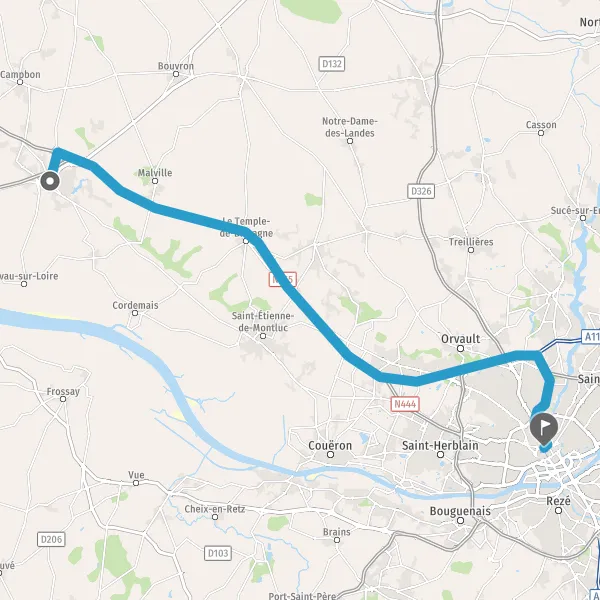Select the Bouvron town label

176,66
